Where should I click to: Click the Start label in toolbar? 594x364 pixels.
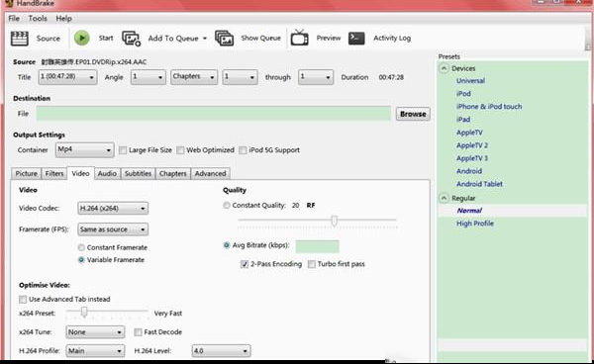[106, 38]
